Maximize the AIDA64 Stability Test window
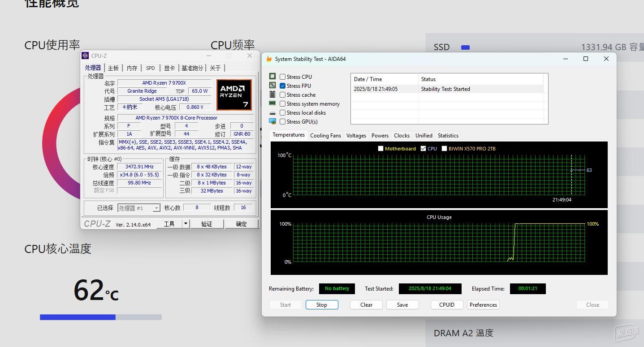This screenshot has height=347, width=644. pyautogui.click(x=585, y=59)
